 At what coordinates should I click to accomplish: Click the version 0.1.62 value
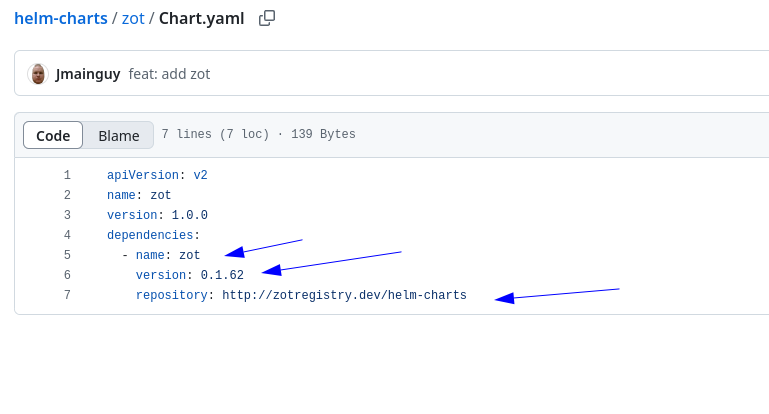[222, 275]
